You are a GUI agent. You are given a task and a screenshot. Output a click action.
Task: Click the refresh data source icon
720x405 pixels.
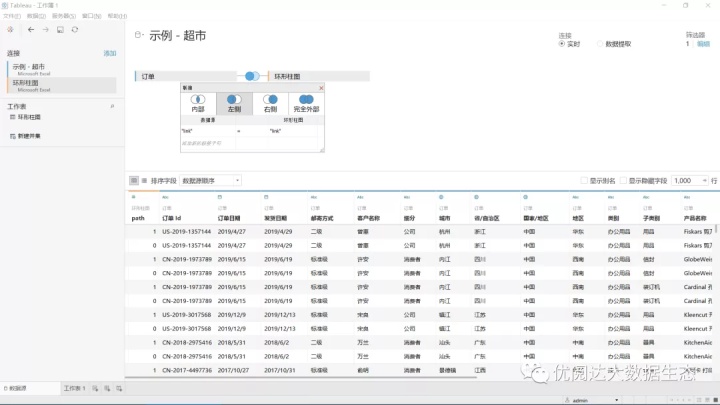pyautogui.click(x=75, y=29)
